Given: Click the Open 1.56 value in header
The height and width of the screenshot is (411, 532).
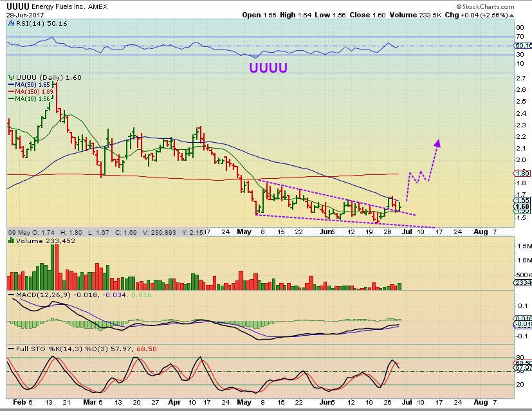Looking at the screenshot, I should pyautogui.click(x=259, y=15).
